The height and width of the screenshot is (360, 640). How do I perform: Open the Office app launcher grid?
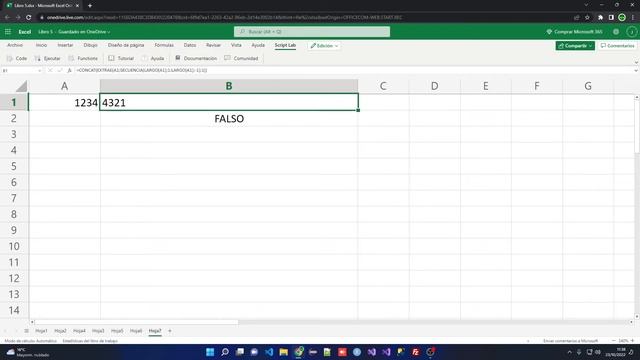pos(8,32)
